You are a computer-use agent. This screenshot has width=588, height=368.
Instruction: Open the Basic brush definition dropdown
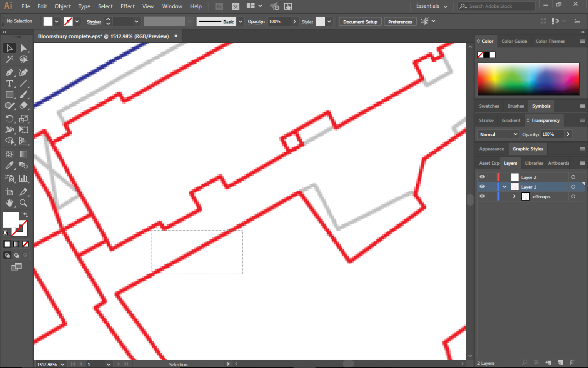pyautogui.click(x=241, y=22)
